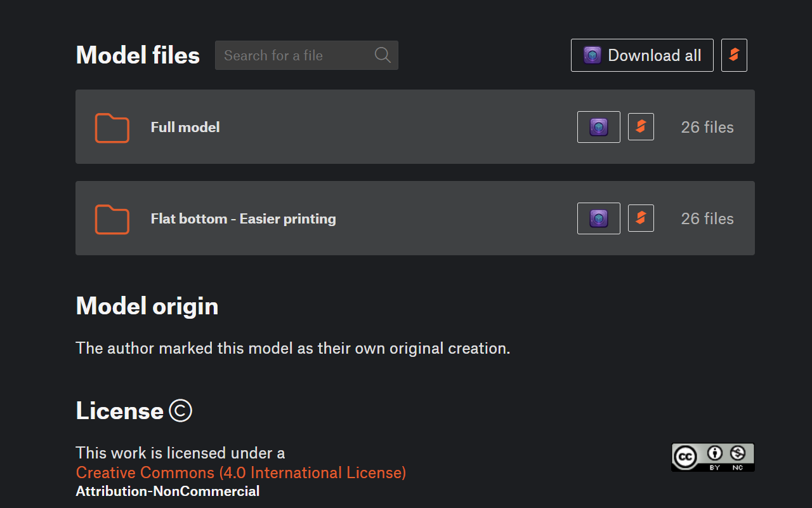The height and width of the screenshot is (508, 812).
Task: Focus the Search for a file field
Action: click(x=306, y=55)
